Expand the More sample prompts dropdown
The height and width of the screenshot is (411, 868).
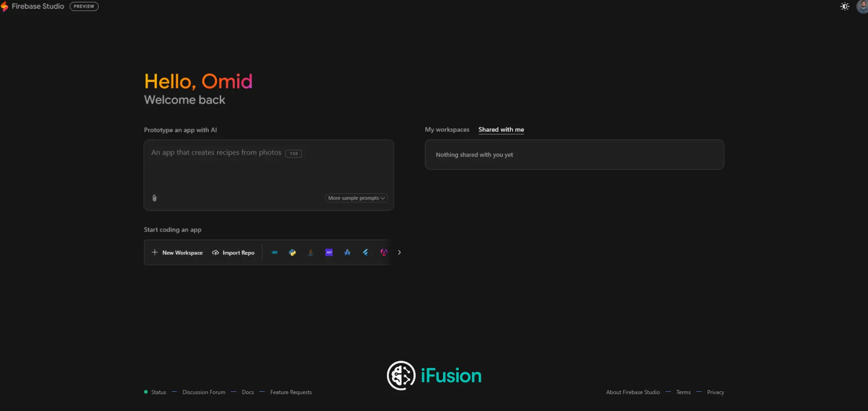(x=356, y=198)
